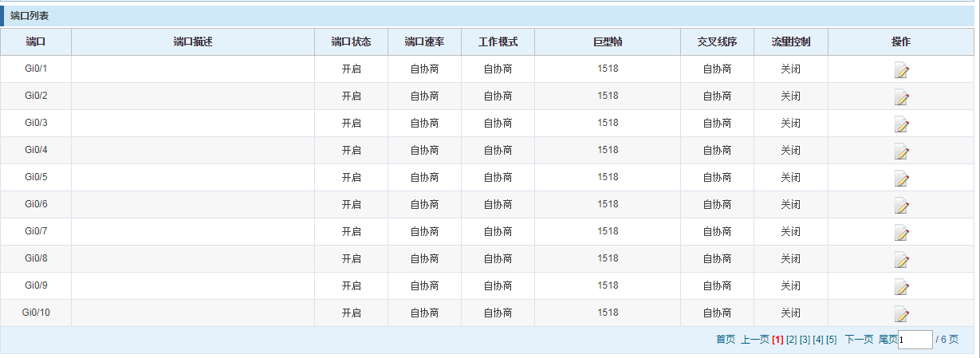The width and height of the screenshot is (980, 358).
Task: Click 工作模式 自协商 in Gi0/8 row
Action: point(498,259)
